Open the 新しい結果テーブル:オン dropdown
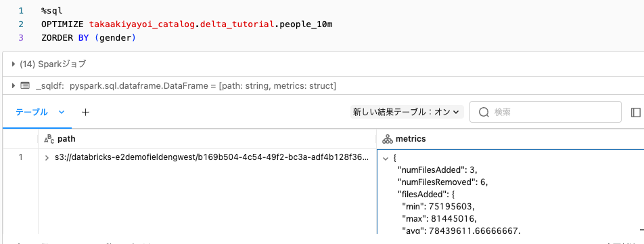The width and height of the screenshot is (644, 244). point(407,112)
